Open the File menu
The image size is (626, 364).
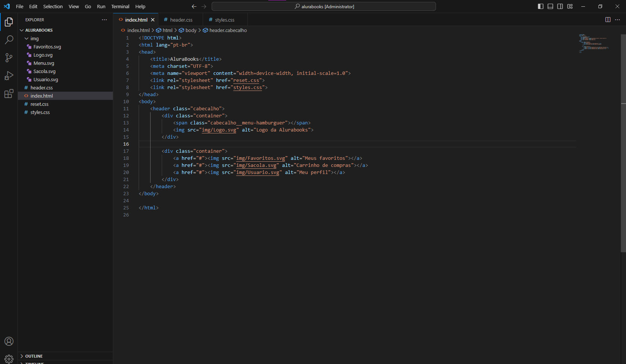(x=20, y=6)
